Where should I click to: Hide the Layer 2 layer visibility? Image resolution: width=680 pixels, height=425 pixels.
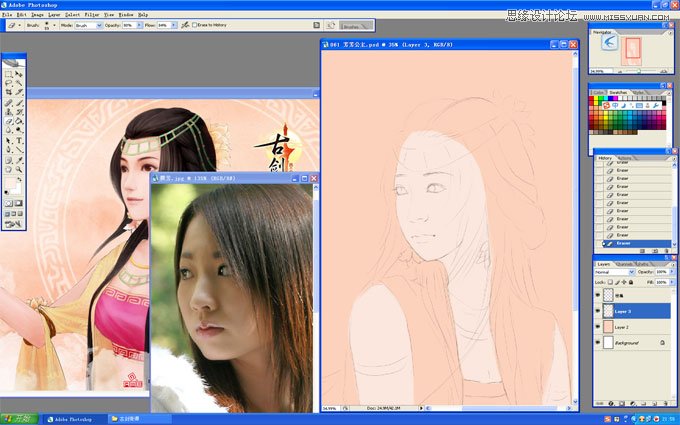[x=598, y=327]
